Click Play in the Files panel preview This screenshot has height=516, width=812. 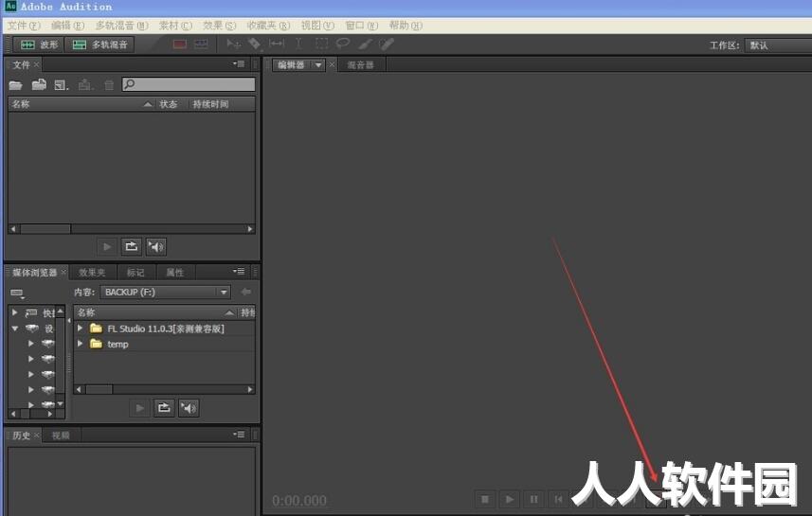[107, 247]
